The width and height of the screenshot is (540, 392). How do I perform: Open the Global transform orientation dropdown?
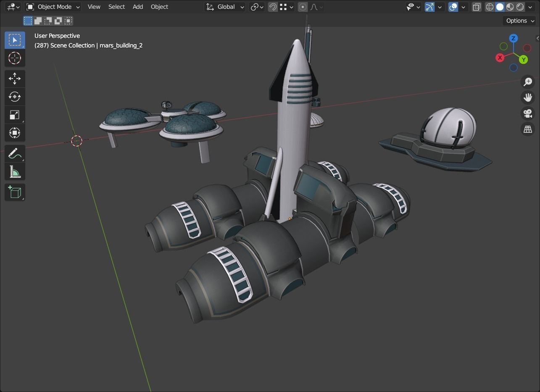pyautogui.click(x=225, y=7)
